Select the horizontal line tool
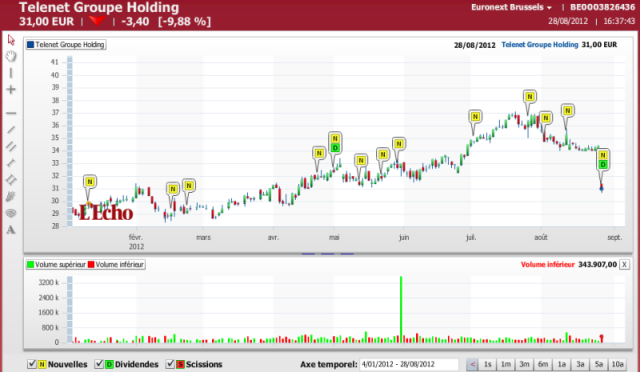Image resolution: width=640 pixels, height=372 pixels. (x=11, y=113)
